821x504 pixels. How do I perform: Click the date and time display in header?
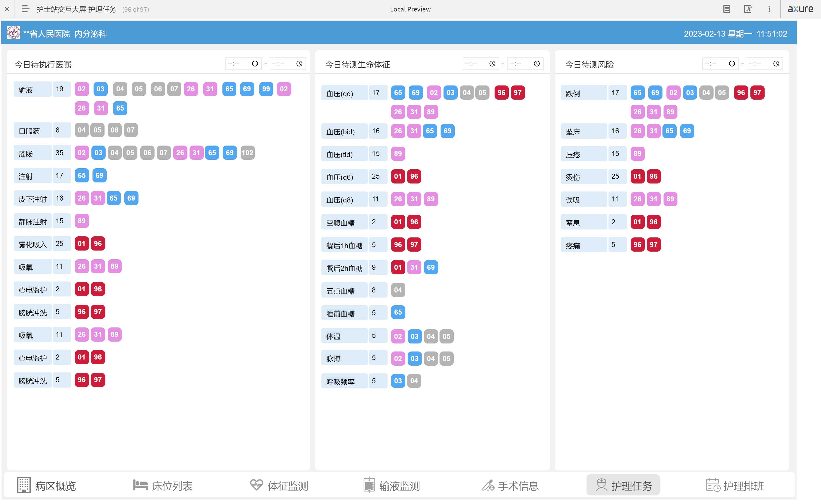[x=735, y=34]
